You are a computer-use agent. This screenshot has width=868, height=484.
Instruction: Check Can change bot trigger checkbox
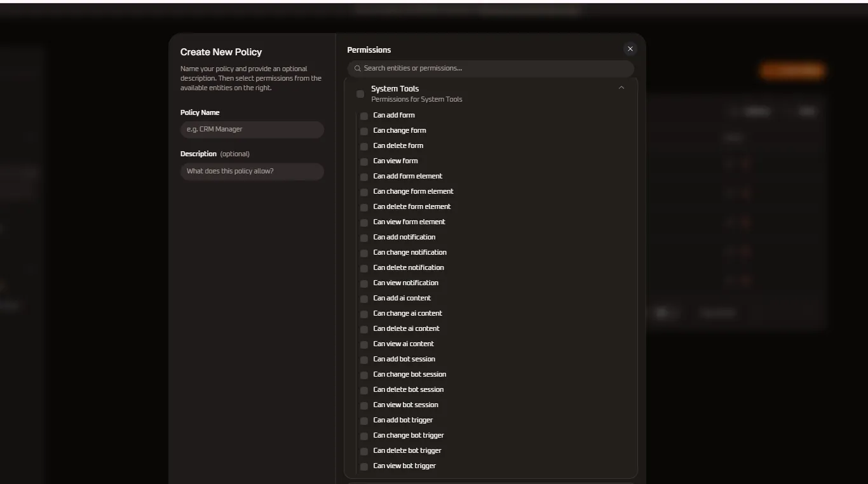pos(364,436)
